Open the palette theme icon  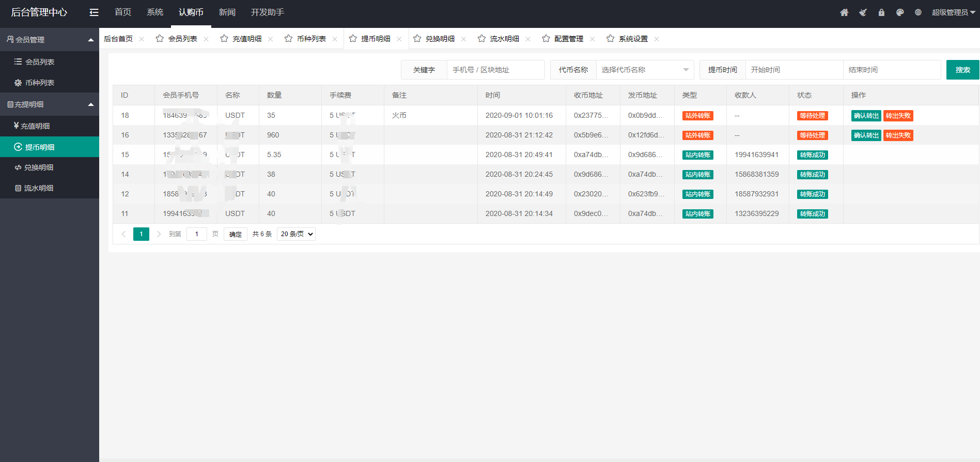tap(900, 12)
